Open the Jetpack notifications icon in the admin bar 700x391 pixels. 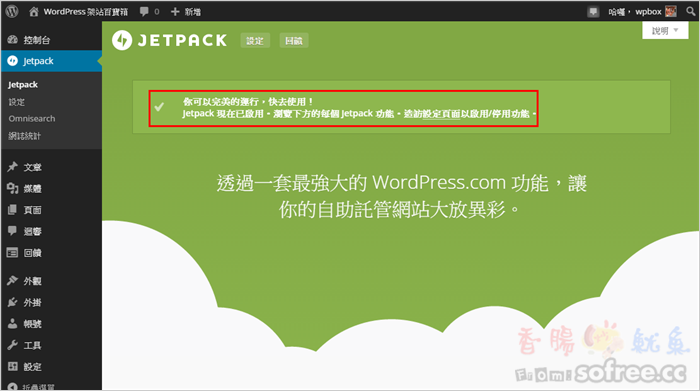(x=593, y=12)
